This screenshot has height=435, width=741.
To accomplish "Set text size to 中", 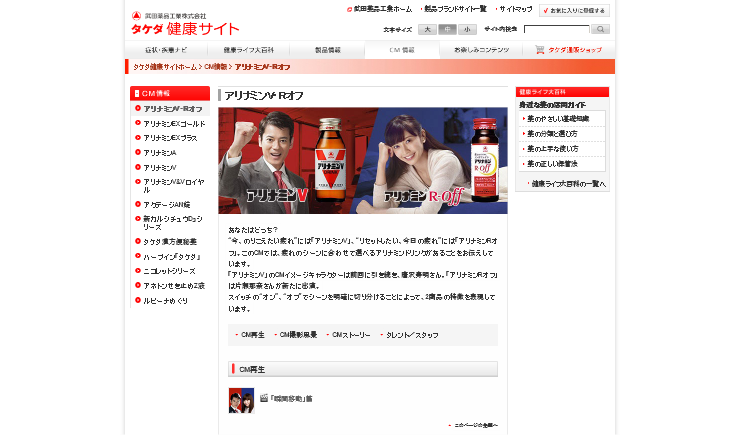I will (447, 29).
